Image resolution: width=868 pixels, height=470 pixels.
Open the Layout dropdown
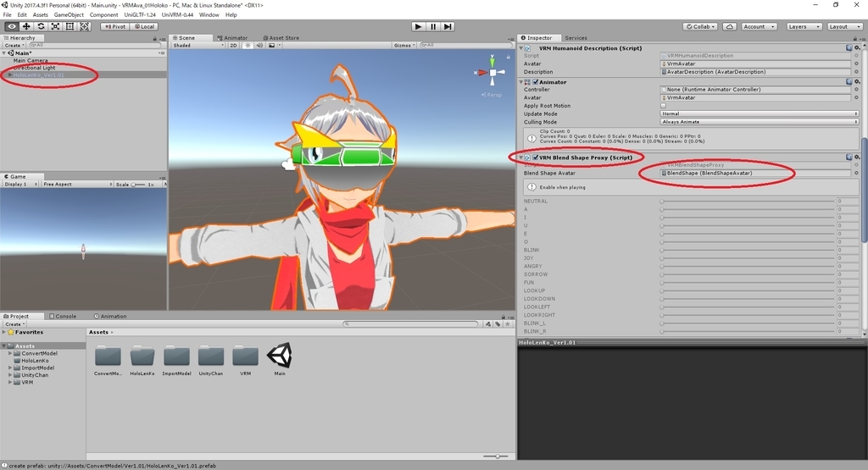click(x=843, y=26)
